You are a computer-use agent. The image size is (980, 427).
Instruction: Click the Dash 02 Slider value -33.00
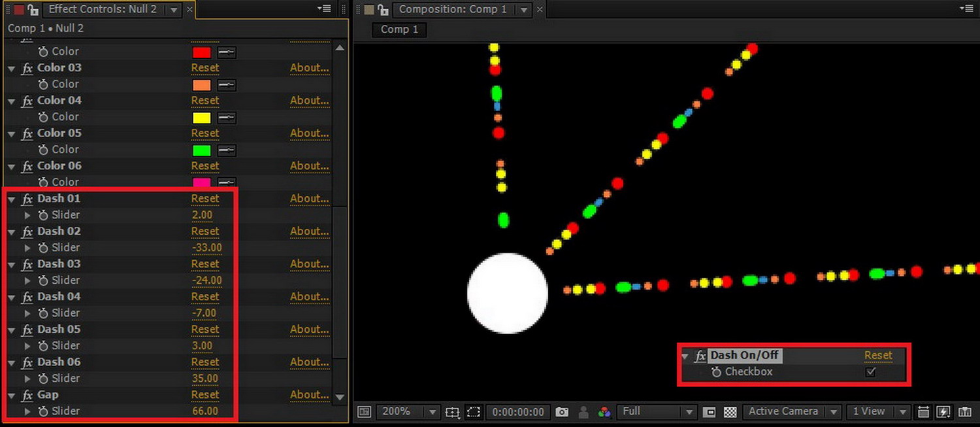(x=206, y=248)
